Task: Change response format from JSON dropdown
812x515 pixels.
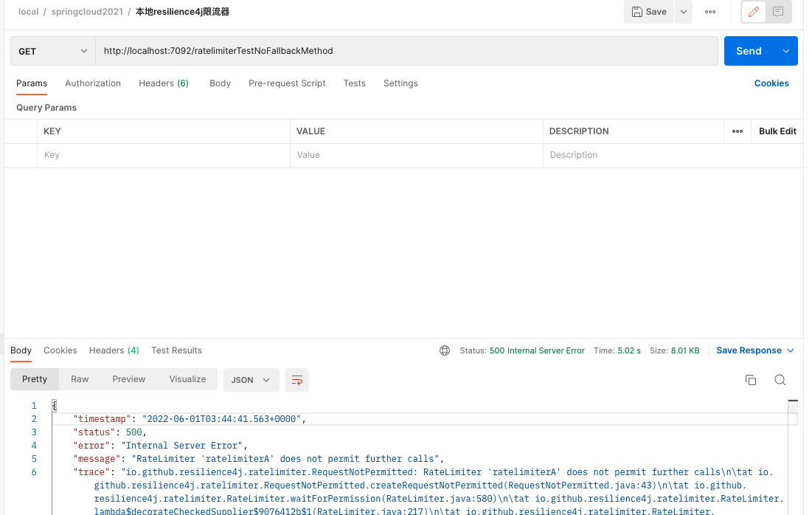Action: (251, 379)
